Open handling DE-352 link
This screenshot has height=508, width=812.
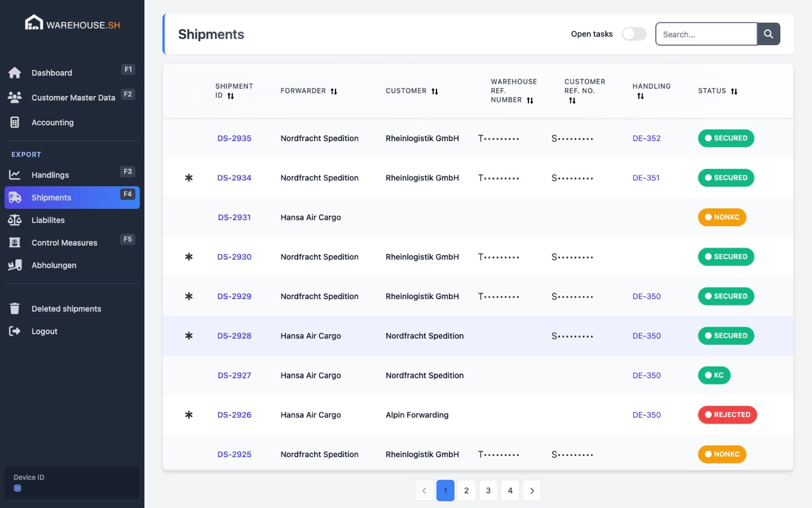pos(646,138)
